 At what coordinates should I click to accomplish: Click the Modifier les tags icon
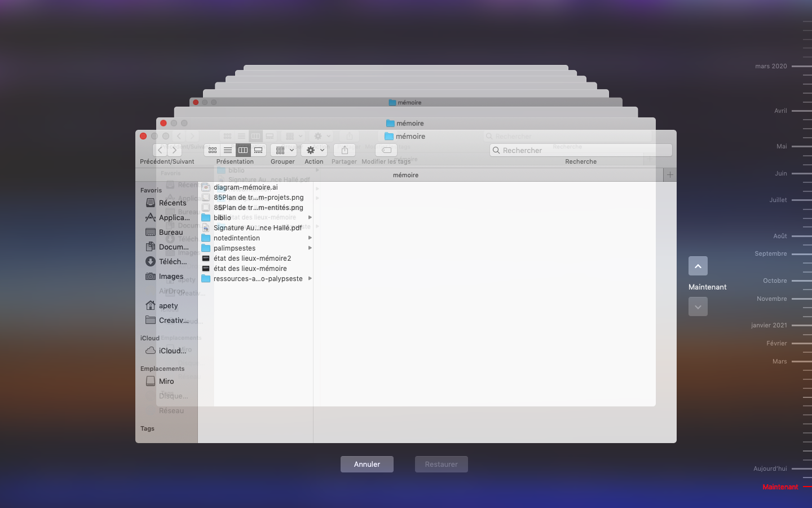(x=386, y=150)
